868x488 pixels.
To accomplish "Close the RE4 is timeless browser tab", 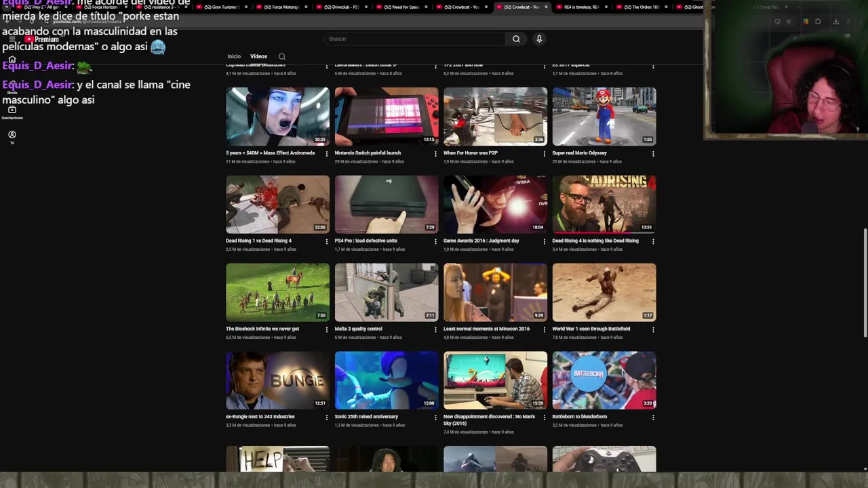I will [606, 7].
